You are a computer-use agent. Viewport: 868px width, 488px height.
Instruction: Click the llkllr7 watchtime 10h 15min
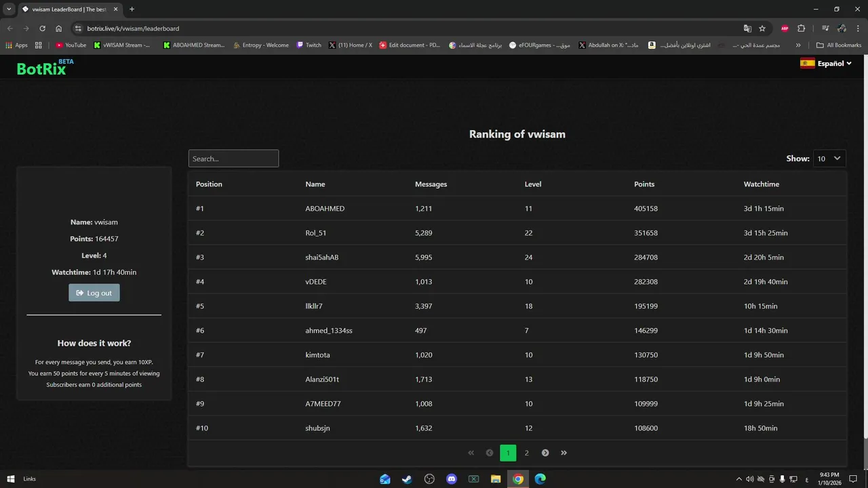pos(761,306)
